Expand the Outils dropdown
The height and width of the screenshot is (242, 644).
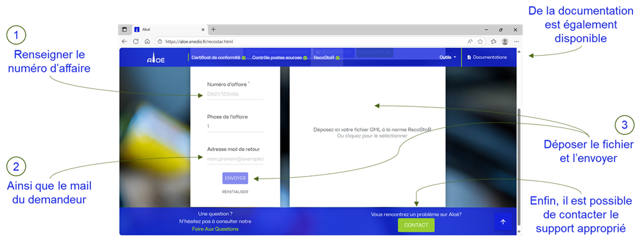448,58
